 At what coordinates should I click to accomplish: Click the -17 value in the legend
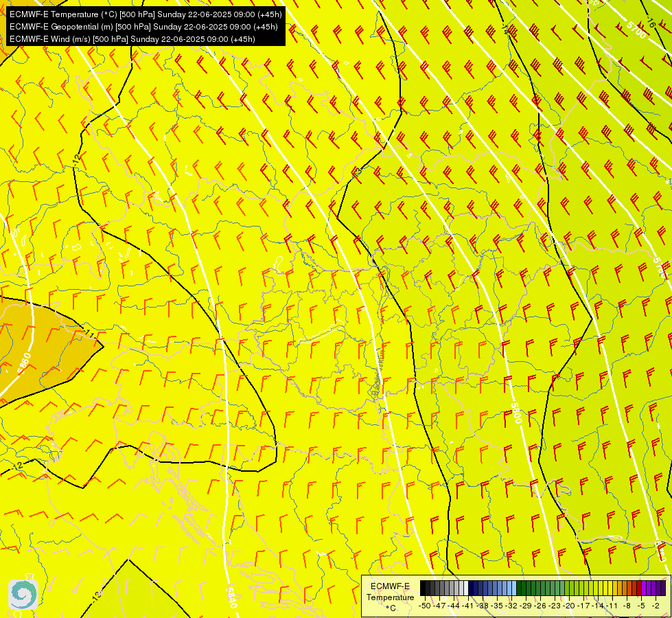(x=583, y=606)
